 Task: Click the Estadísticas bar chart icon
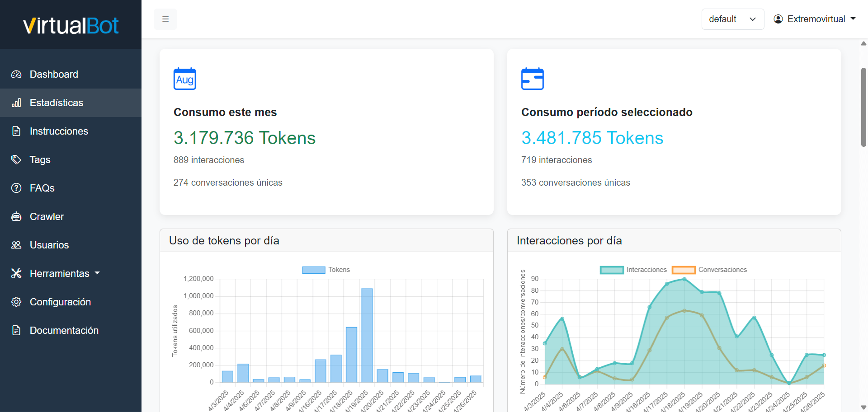(x=16, y=103)
